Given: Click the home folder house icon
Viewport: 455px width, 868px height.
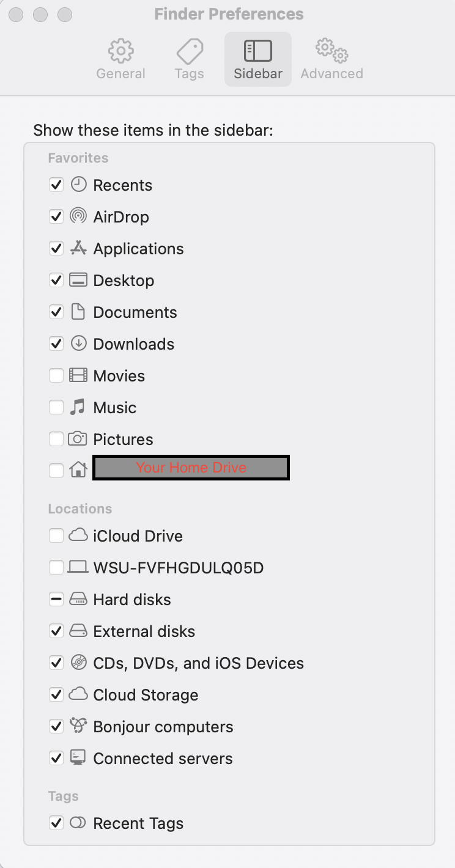Looking at the screenshot, I should tap(78, 470).
